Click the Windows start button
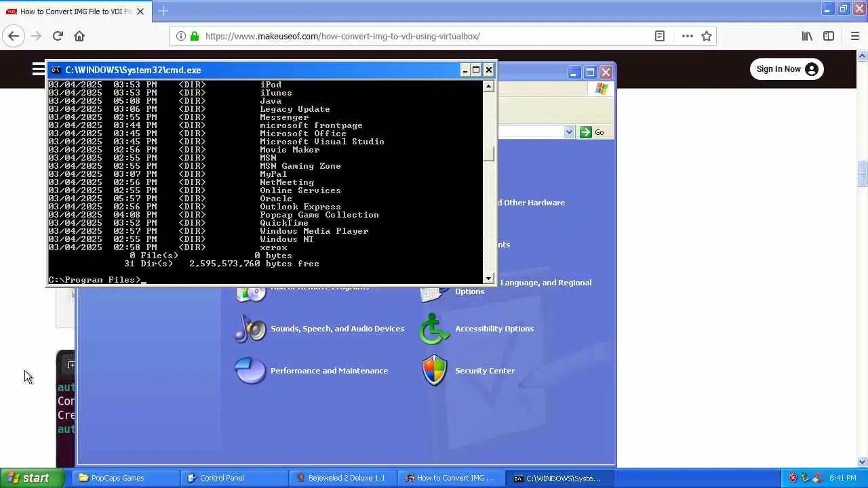The image size is (868, 488). pos(33,478)
